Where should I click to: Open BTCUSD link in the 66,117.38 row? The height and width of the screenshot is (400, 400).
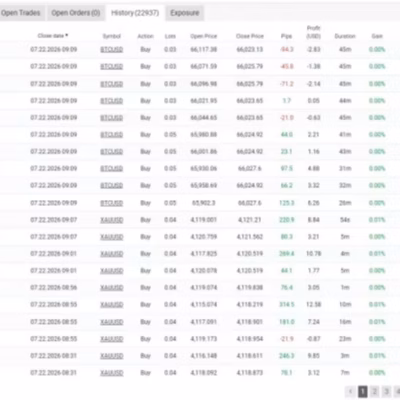pyautogui.click(x=112, y=50)
